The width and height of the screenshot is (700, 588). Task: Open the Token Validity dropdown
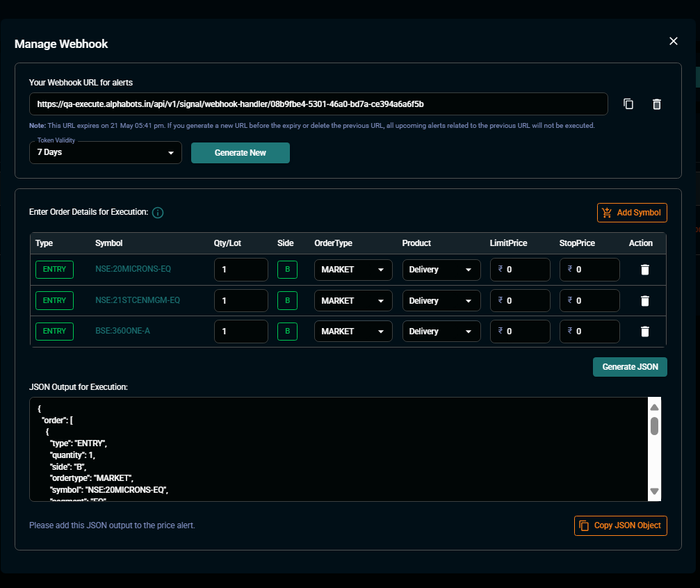pyautogui.click(x=105, y=152)
